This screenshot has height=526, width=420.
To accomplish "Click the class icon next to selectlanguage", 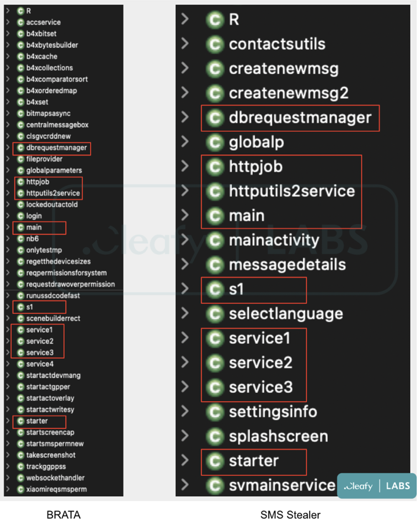I will coord(215,314).
